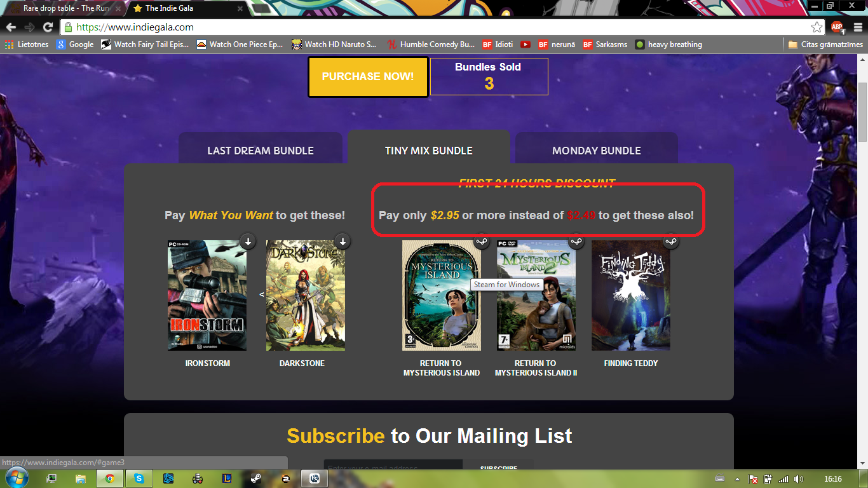Image resolution: width=868 pixels, height=488 pixels.
Task: Open Watch One Piece Ep... bookmark
Action: tap(240, 44)
